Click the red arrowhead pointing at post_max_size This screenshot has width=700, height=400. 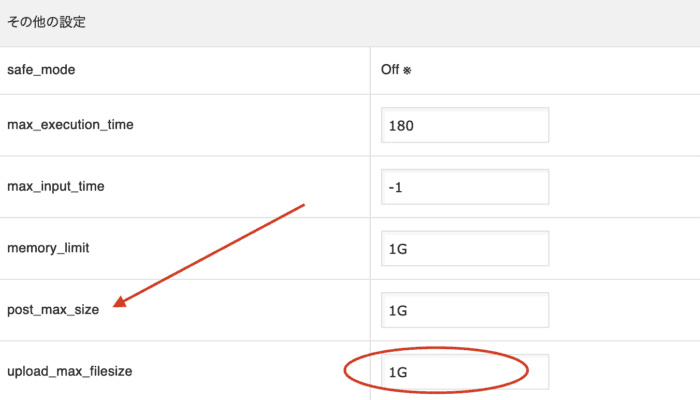[120, 302]
